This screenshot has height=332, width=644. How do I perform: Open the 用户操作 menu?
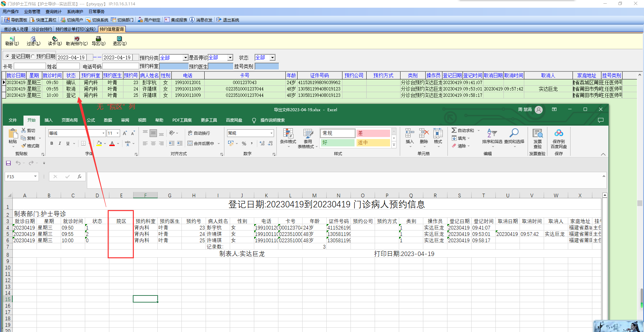pyautogui.click(x=11, y=12)
